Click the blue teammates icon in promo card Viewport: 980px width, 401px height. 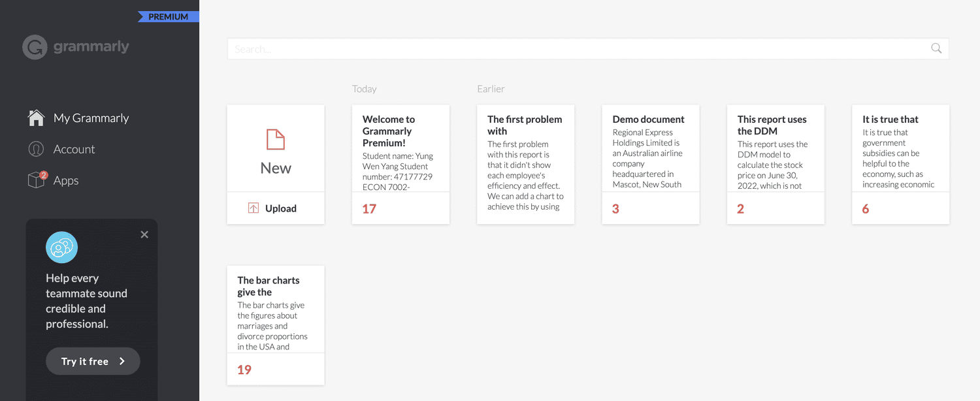coord(61,248)
